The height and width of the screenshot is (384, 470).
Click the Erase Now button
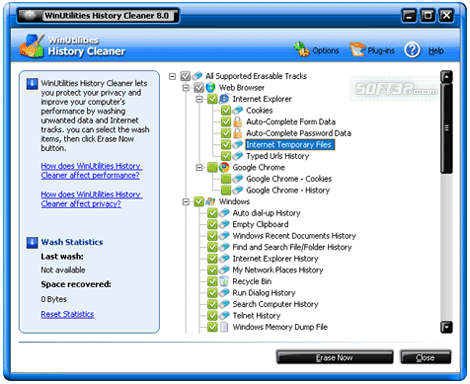pos(335,357)
